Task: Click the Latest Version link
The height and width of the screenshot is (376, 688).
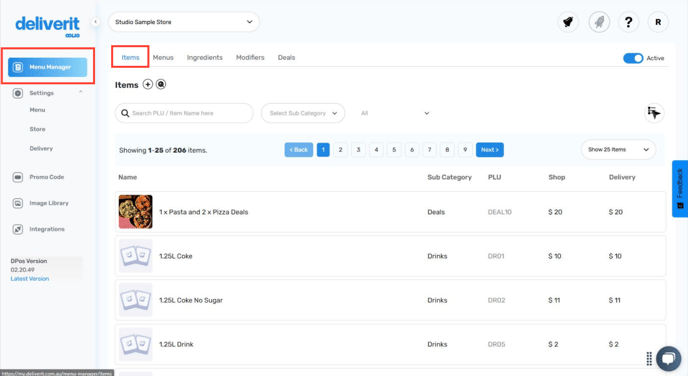Action: click(x=30, y=279)
